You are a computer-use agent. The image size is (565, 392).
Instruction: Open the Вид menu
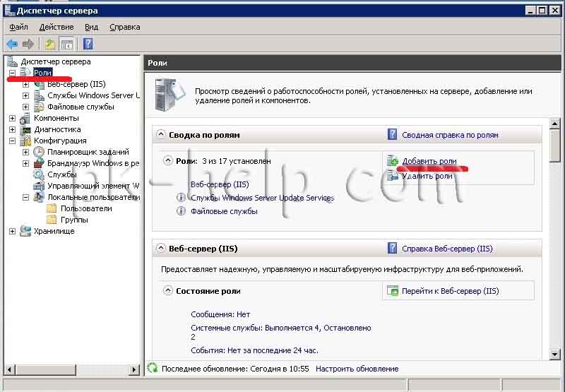(x=92, y=27)
